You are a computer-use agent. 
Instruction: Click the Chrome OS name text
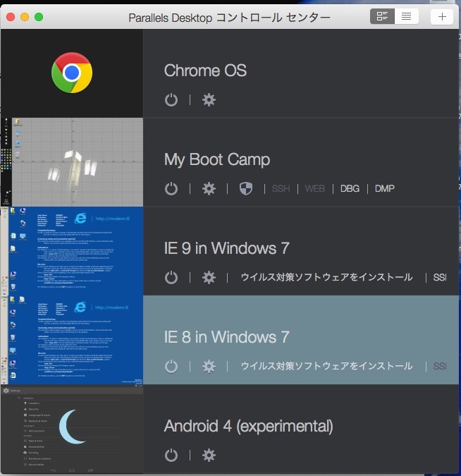[205, 71]
